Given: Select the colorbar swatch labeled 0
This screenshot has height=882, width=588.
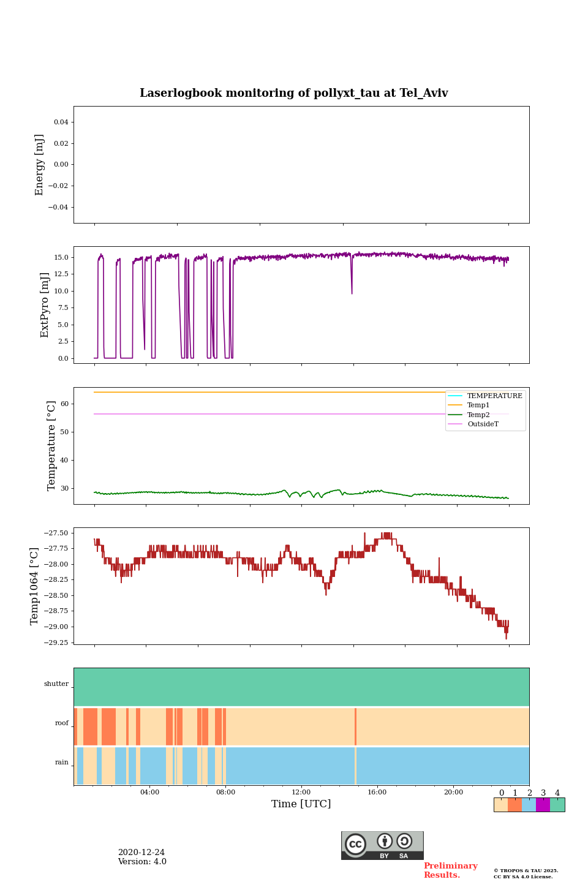Looking at the screenshot, I should tap(501, 805).
